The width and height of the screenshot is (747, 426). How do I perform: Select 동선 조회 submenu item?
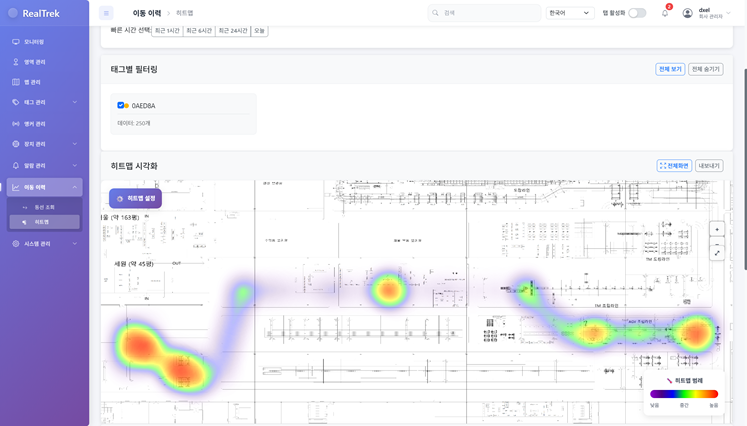(44, 207)
